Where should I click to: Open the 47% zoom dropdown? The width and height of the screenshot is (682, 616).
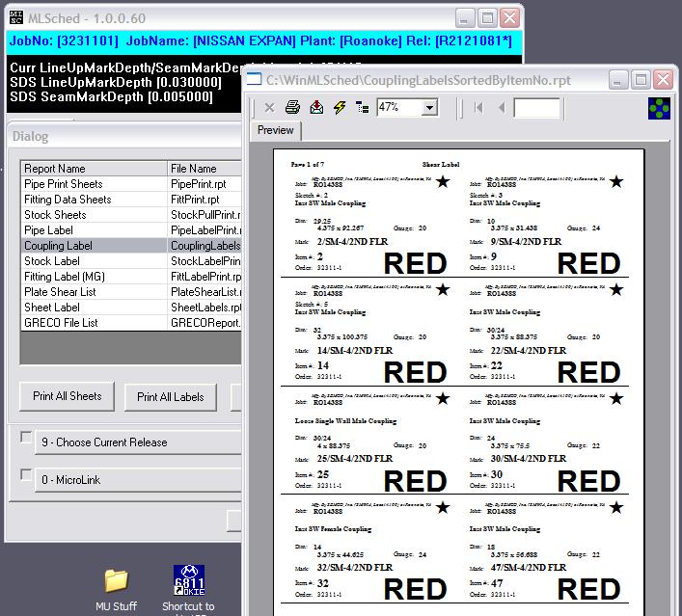(x=429, y=108)
